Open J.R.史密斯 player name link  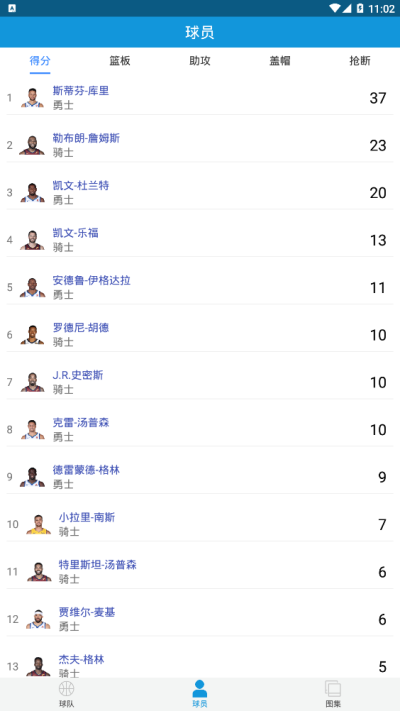coord(78,375)
